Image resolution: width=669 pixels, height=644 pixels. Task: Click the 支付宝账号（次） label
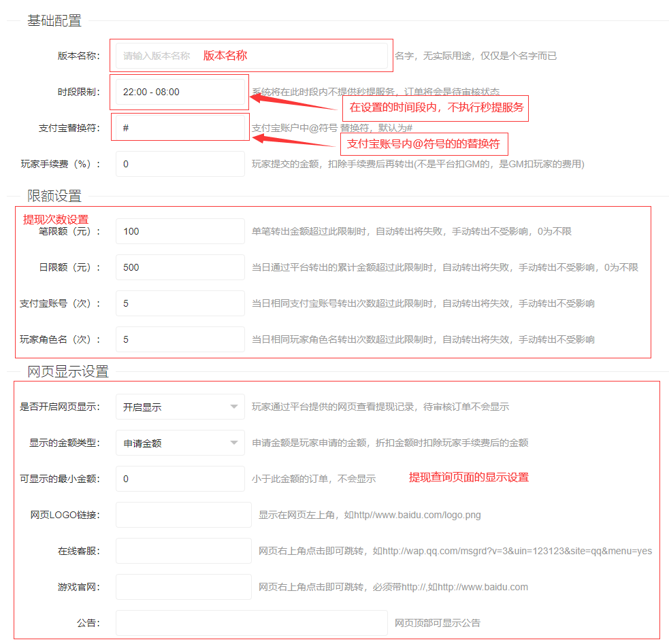(x=60, y=303)
